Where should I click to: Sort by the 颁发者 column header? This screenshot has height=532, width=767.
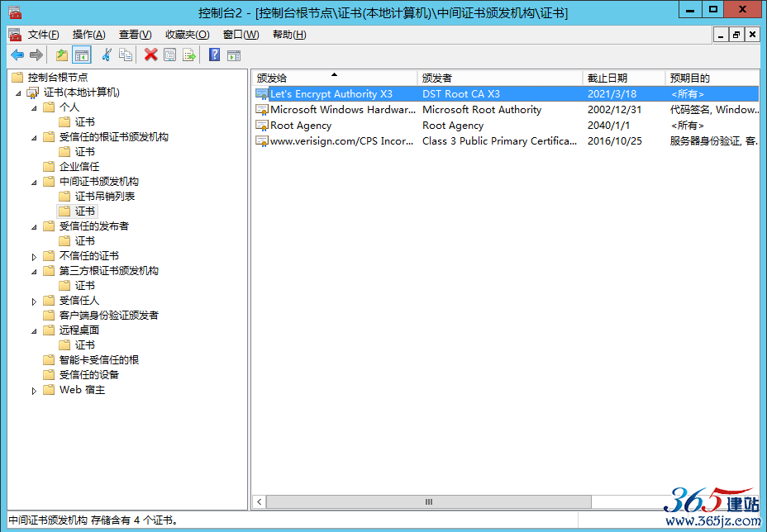click(x=500, y=78)
